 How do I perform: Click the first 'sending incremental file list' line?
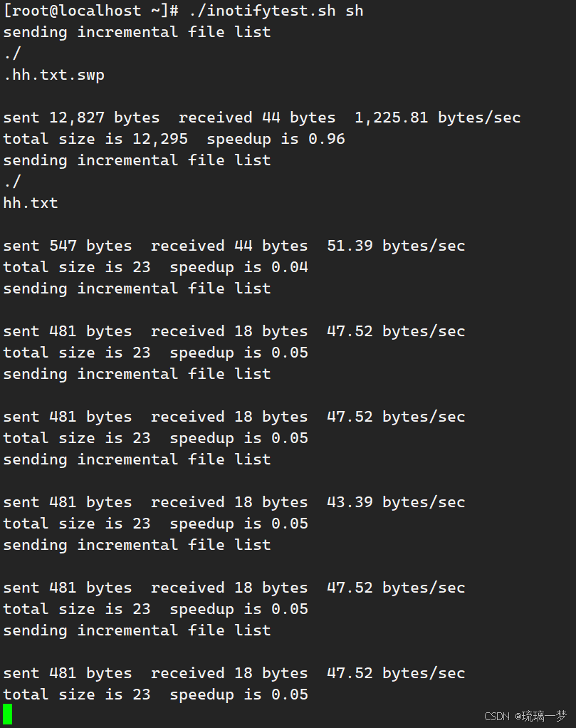[x=137, y=32]
